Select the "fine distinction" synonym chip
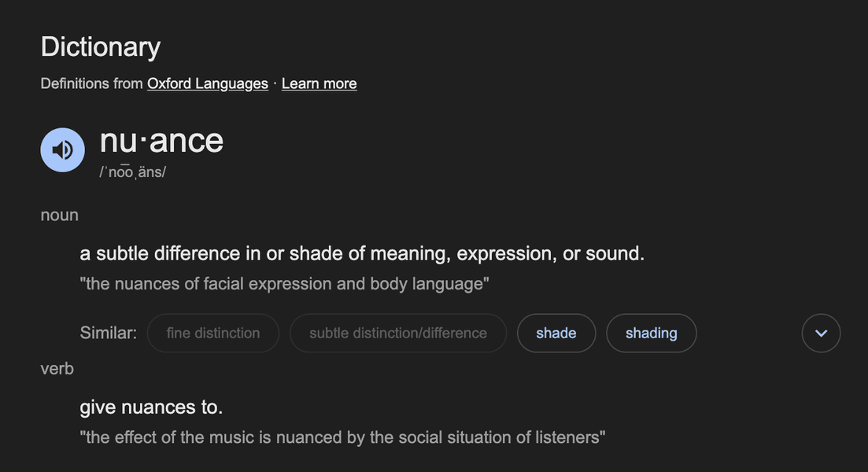 point(213,333)
